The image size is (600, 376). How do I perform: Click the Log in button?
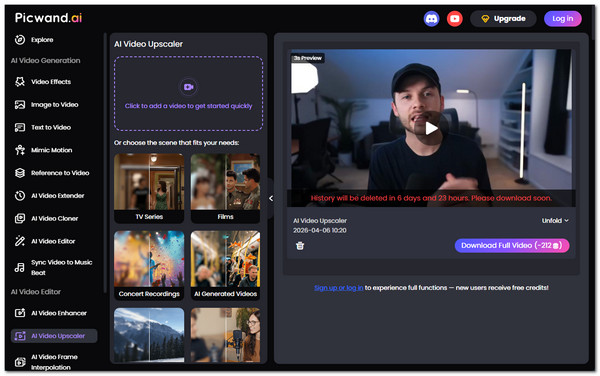click(x=562, y=18)
